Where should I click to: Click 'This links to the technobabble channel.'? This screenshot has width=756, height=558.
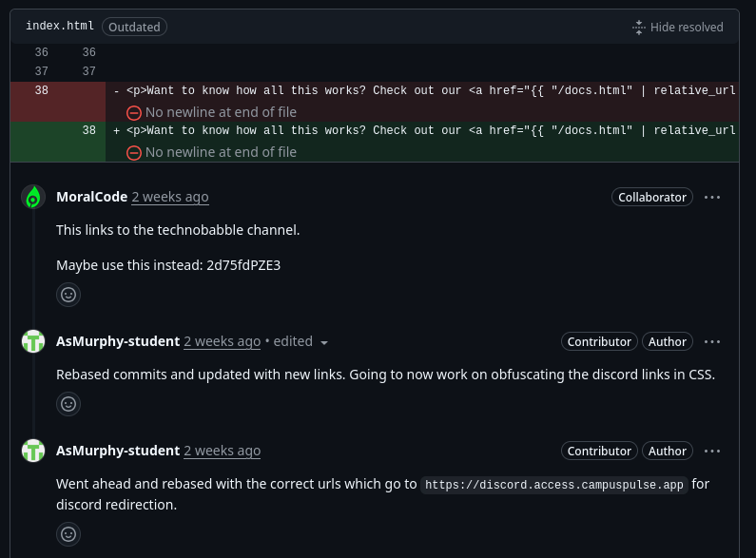click(x=178, y=230)
